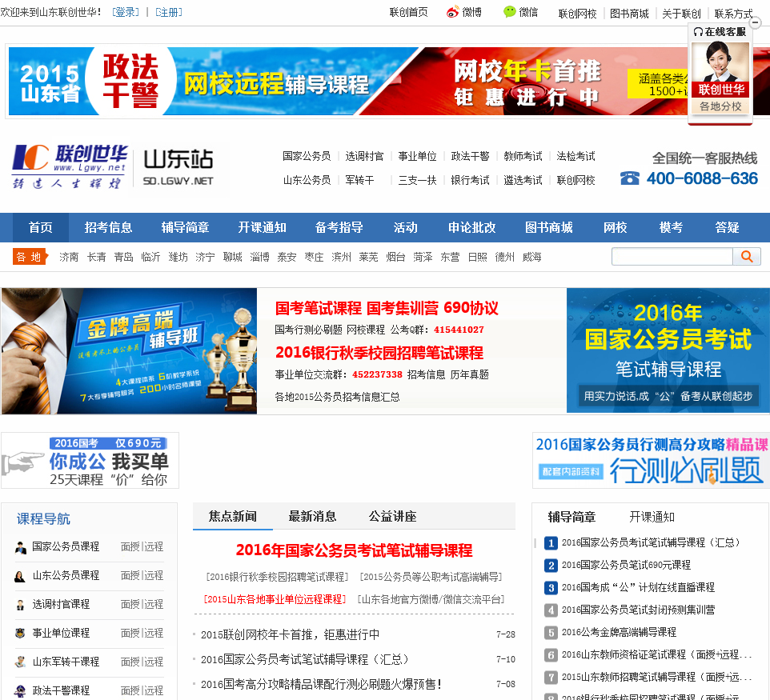This screenshot has width=770, height=700.
Task: Click the orange search magnifier button
Action: click(x=747, y=256)
